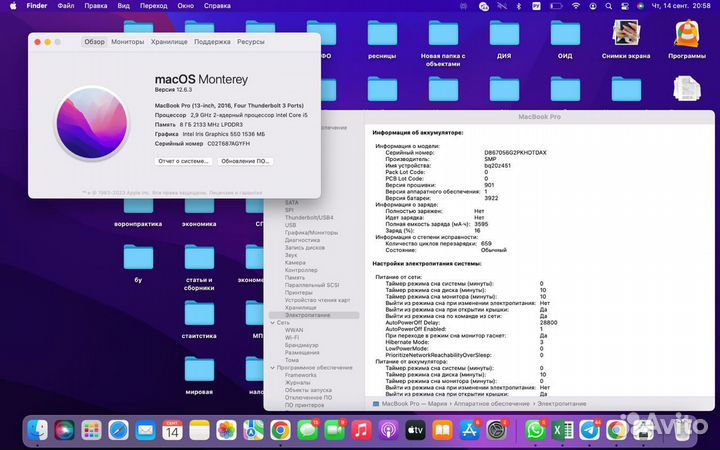Image resolution: width=720 pixels, height=450 pixels.
Task: Select Память in the sidebar
Action: coord(295,278)
